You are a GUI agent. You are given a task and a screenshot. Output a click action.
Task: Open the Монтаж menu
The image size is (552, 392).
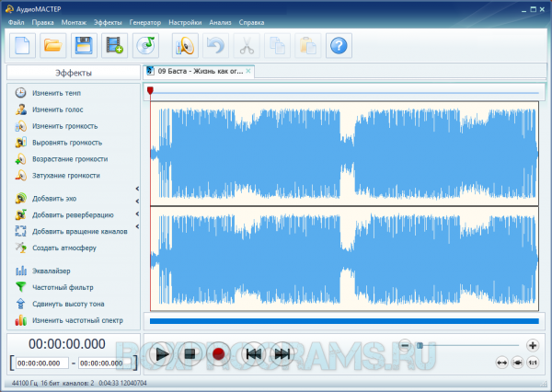coord(74,22)
